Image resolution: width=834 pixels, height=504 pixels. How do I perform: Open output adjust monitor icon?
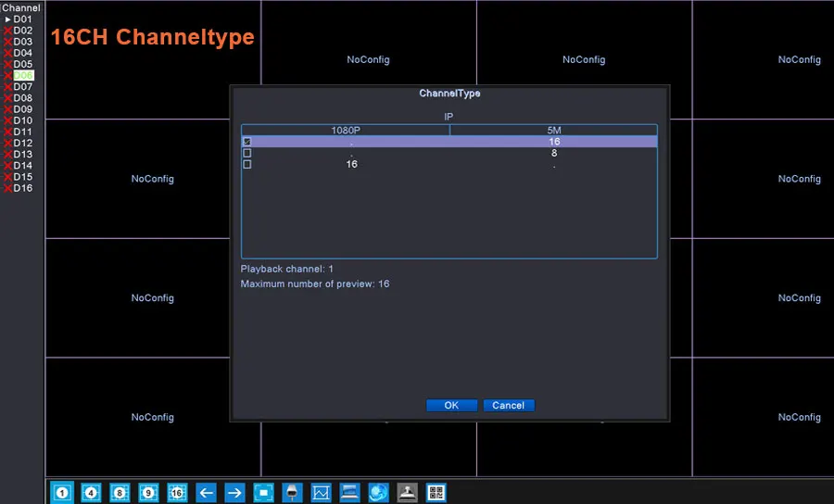349,493
